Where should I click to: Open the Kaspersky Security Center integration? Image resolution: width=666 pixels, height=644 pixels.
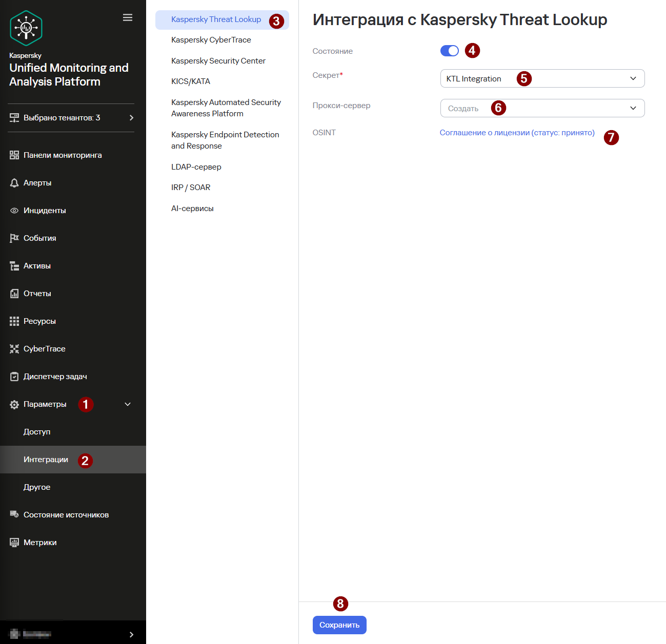click(x=218, y=61)
